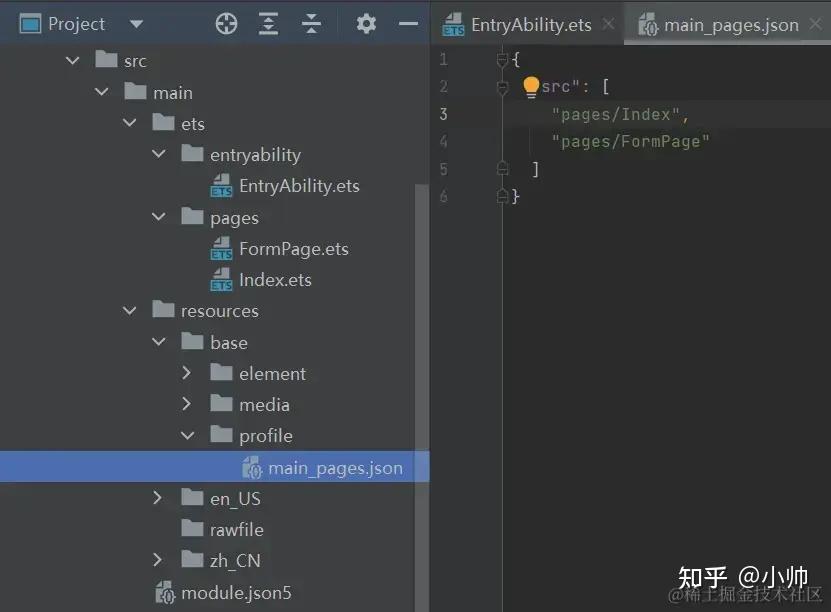Viewport: 831px width, 612px height.
Task: Open FormPage.ets in the project tree
Action: [293, 248]
